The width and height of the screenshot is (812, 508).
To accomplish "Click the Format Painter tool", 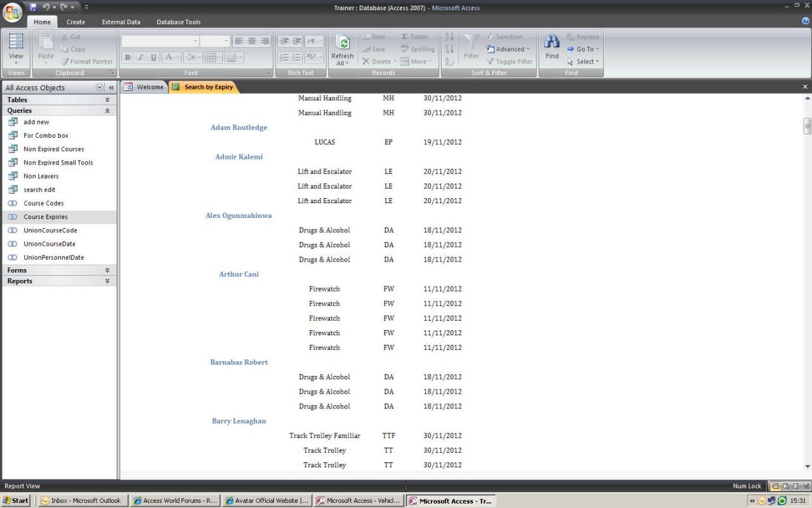I will coord(86,62).
